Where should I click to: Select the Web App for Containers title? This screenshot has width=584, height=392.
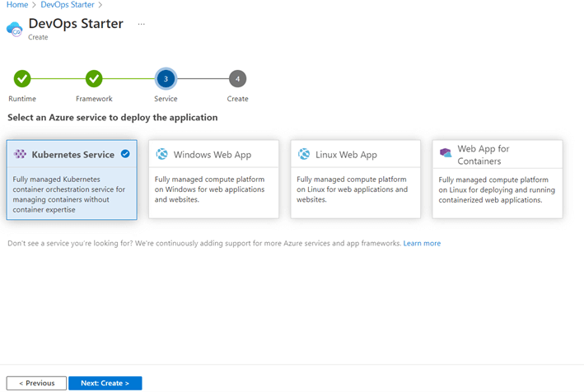(x=483, y=155)
